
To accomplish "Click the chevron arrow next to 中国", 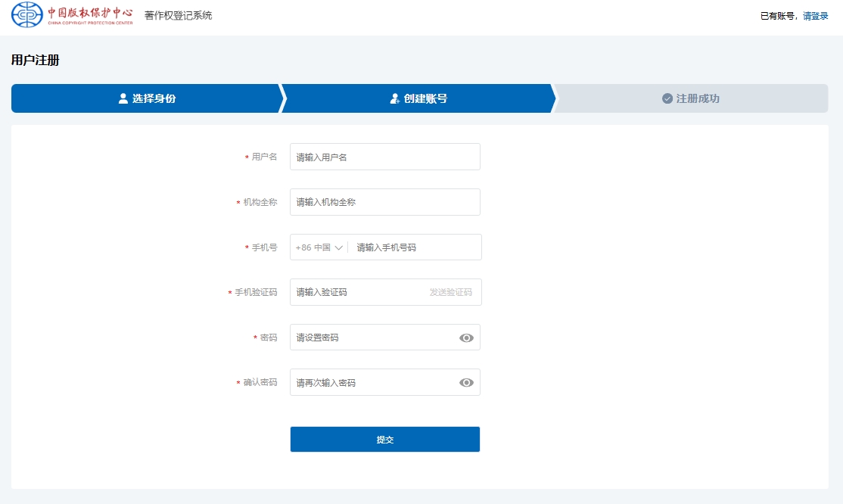I will pyautogui.click(x=338, y=247).
